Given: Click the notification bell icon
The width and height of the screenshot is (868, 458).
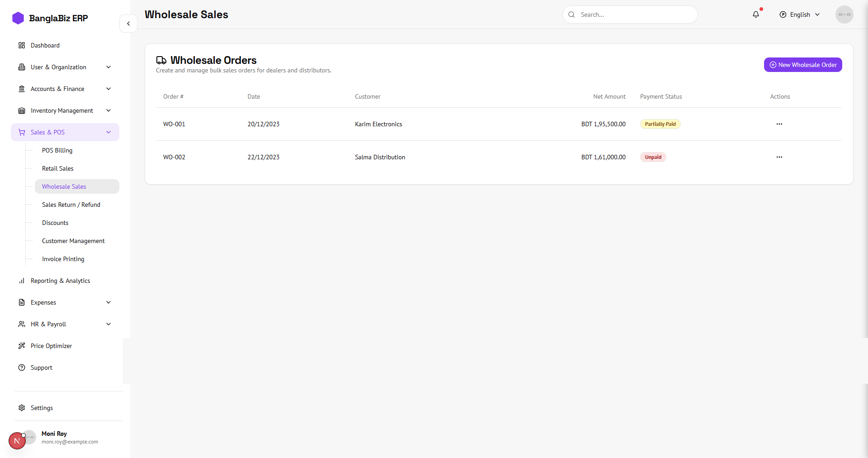Looking at the screenshot, I should 755,14.
